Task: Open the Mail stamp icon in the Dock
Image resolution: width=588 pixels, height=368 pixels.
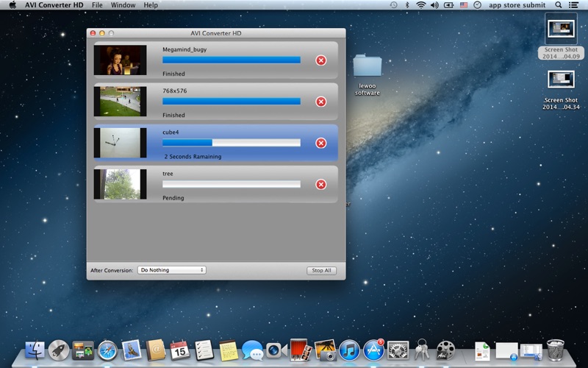Action: click(x=132, y=350)
